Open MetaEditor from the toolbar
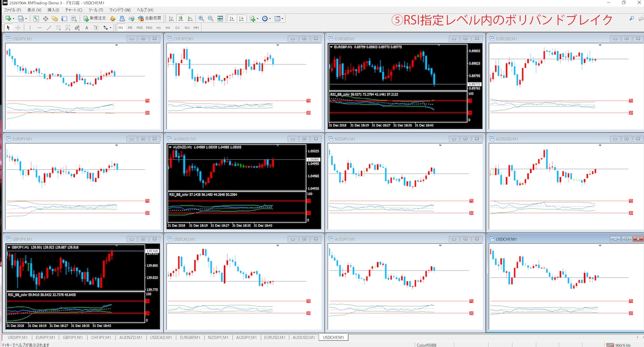644x347 pixels. coord(112,18)
